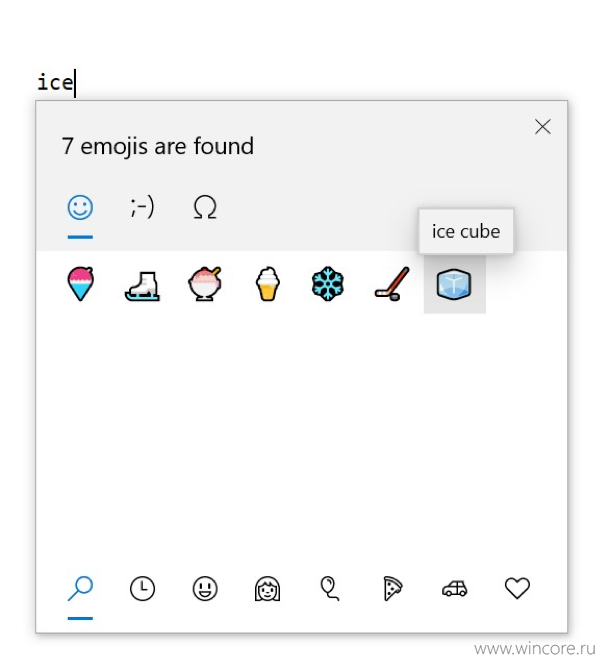Pick the soft ice cream cone emoji
Image resolution: width=608 pixels, height=668 pixels.
pos(268,284)
